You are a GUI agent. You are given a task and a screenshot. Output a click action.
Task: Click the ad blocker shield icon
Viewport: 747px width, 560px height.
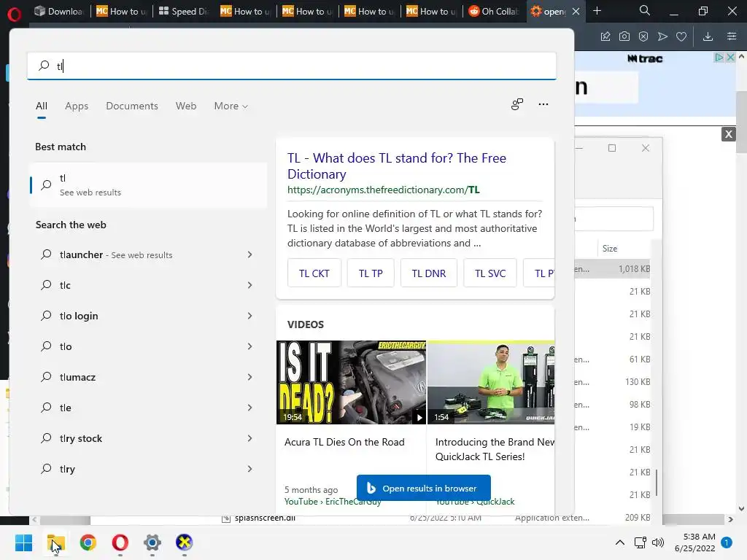643,36
